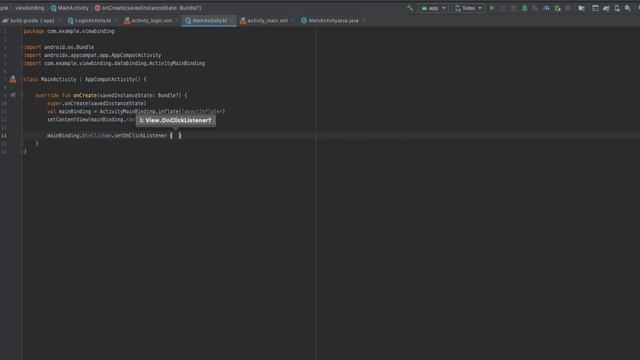Click the viewbinding breadcrumb in navigation bar
The image size is (640, 360).
30,8
